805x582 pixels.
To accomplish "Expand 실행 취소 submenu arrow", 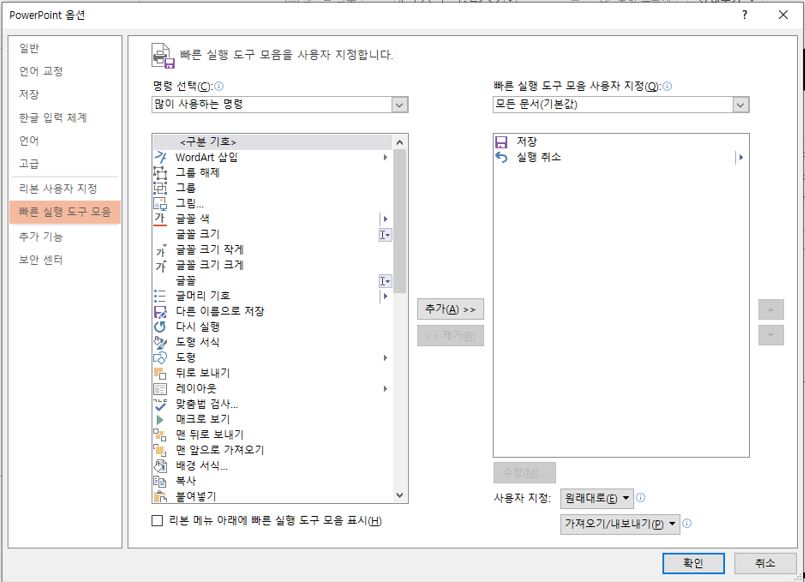I will tap(740, 157).
